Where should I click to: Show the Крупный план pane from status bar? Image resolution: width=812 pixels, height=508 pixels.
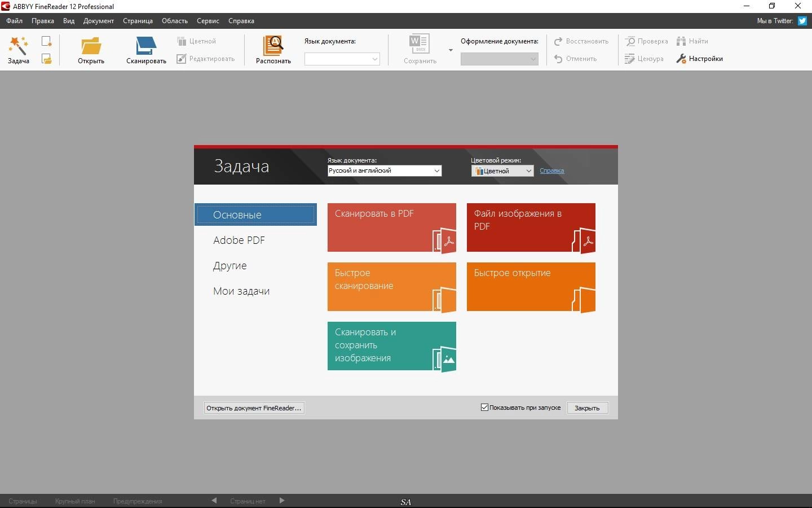tap(75, 501)
